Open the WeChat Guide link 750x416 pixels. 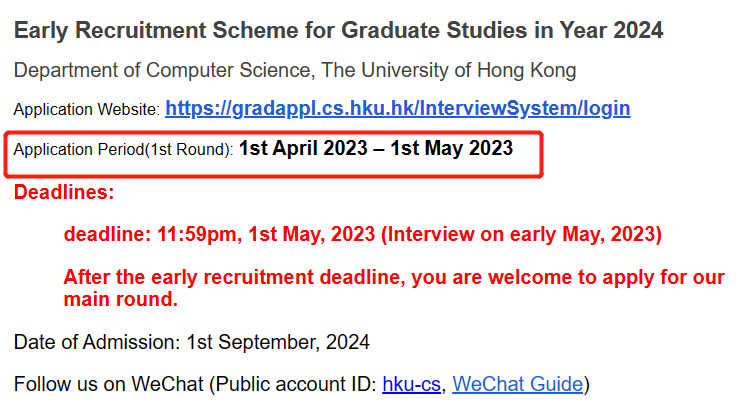[518, 384]
